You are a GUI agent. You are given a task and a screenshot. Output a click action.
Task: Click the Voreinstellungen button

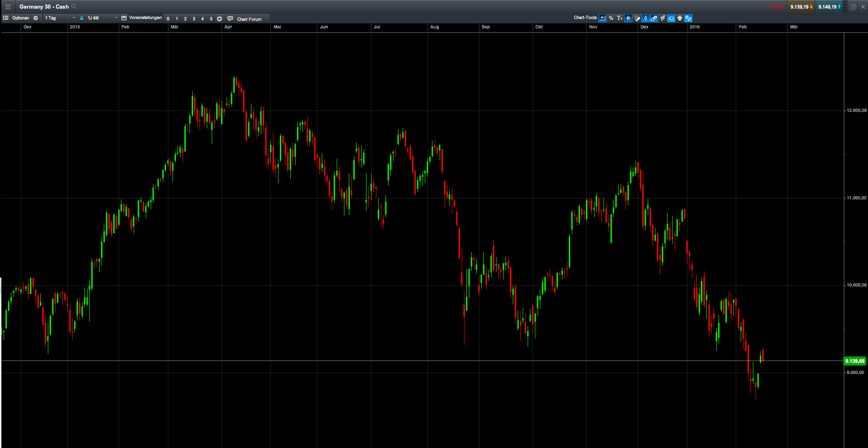point(145,18)
